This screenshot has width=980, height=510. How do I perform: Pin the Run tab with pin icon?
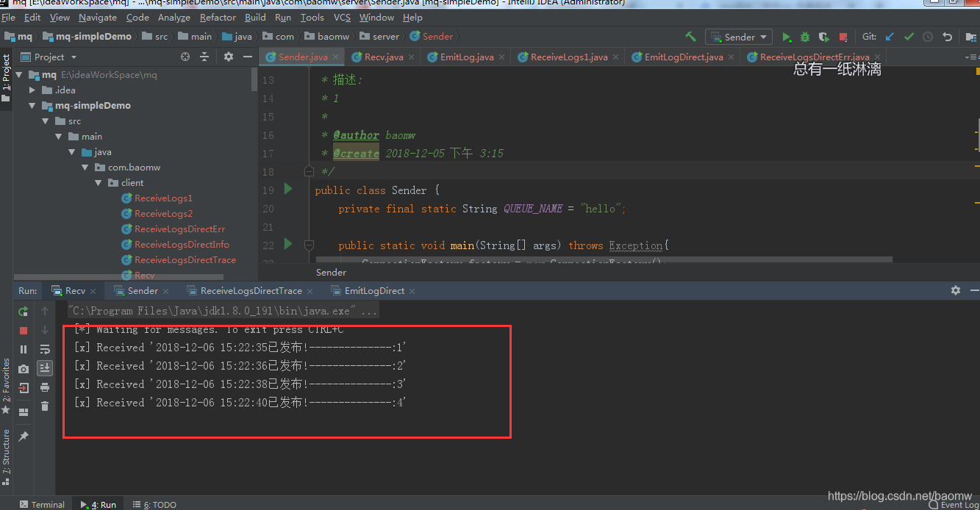24,437
